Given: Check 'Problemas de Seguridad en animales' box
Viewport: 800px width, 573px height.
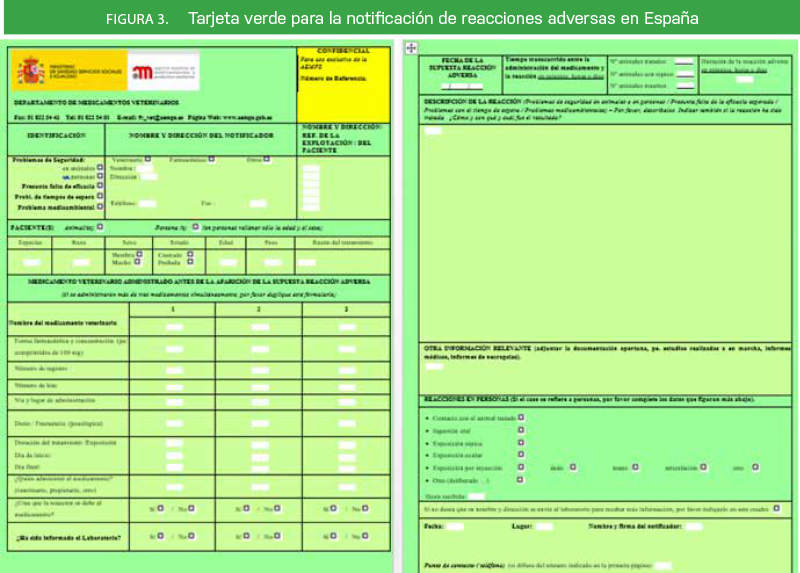Looking at the screenshot, I should [100, 167].
